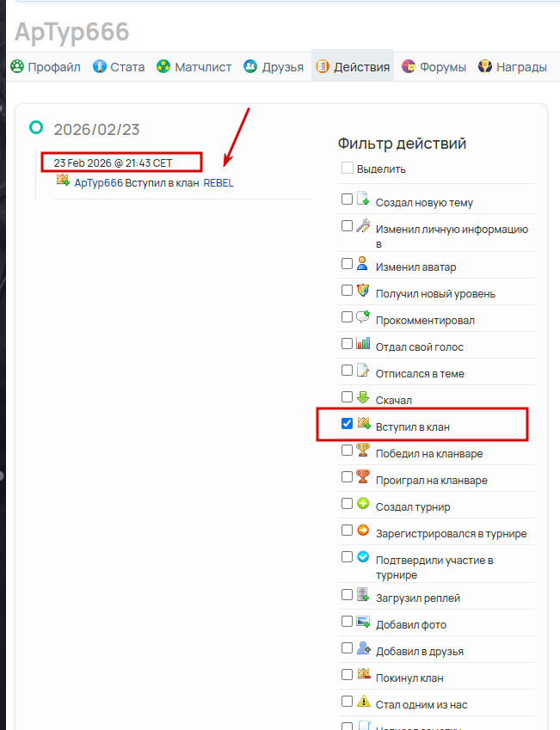The image size is (560, 730).
Task: Open the REBEL clan link
Action: click(x=218, y=182)
